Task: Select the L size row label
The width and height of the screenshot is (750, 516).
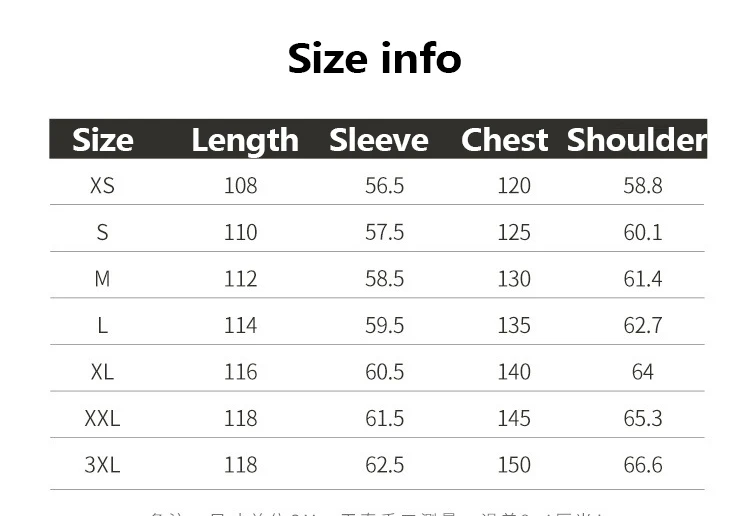Action: pyautogui.click(x=102, y=325)
